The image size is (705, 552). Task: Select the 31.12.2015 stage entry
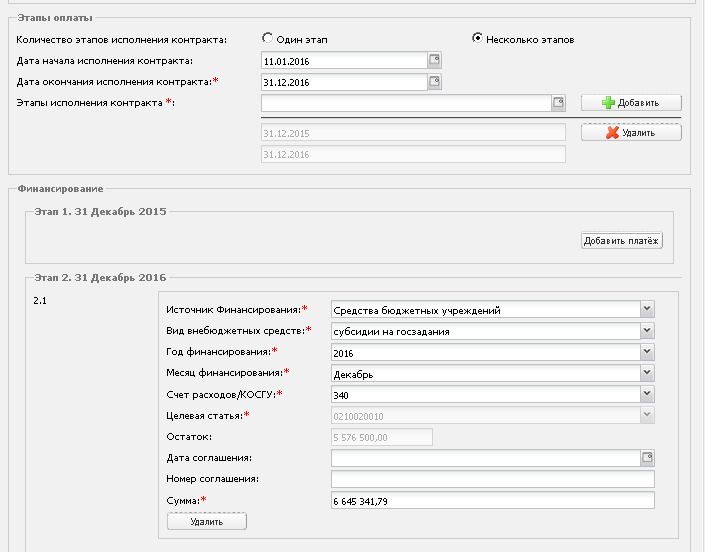(x=413, y=133)
